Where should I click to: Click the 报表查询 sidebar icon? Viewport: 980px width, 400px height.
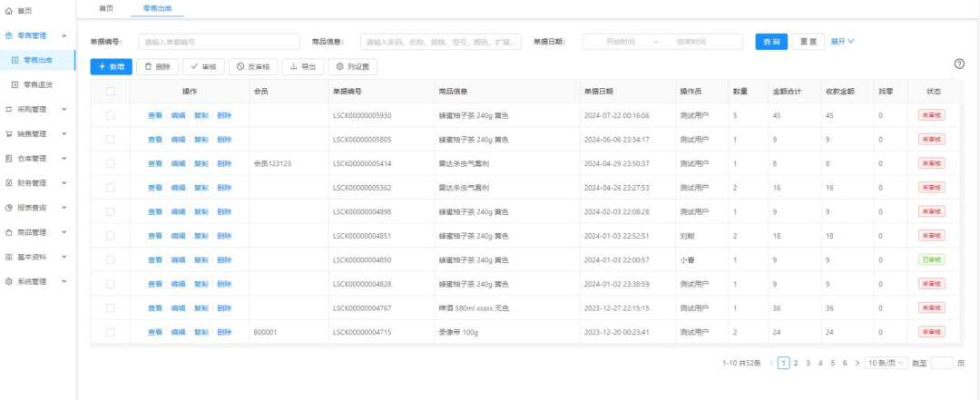coord(9,207)
